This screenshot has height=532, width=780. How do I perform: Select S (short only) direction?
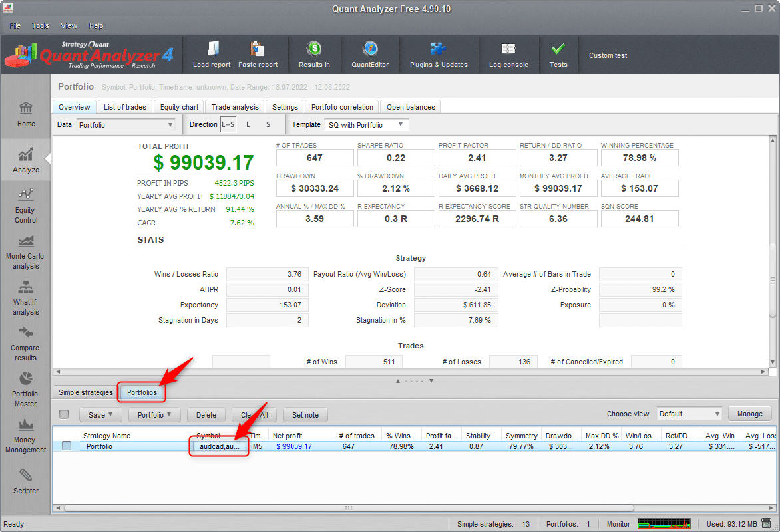point(268,124)
